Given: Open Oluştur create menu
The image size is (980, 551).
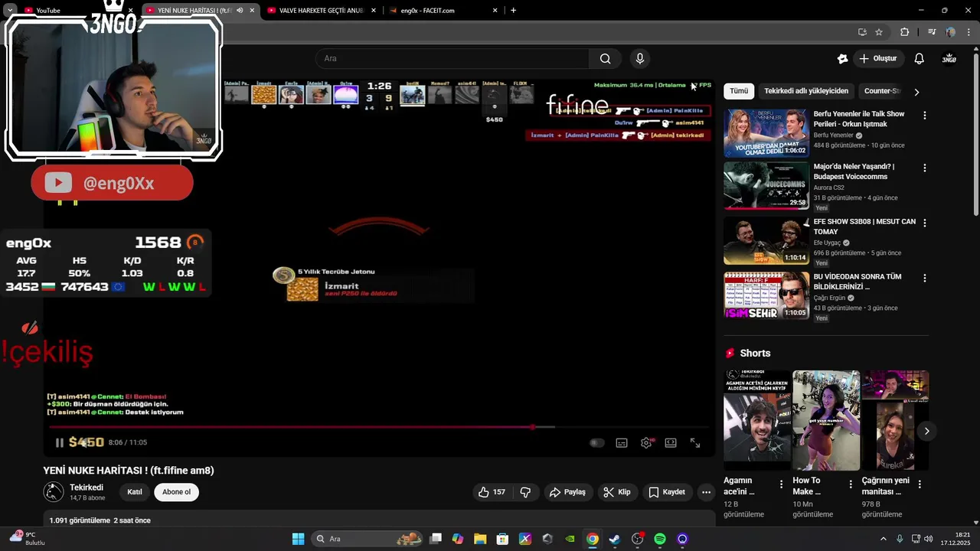Looking at the screenshot, I should 877,58.
